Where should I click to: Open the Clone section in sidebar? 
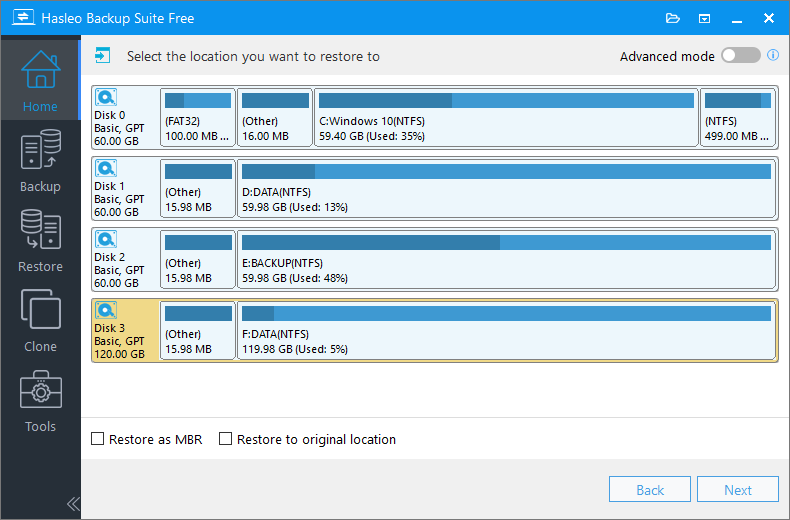[40, 320]
